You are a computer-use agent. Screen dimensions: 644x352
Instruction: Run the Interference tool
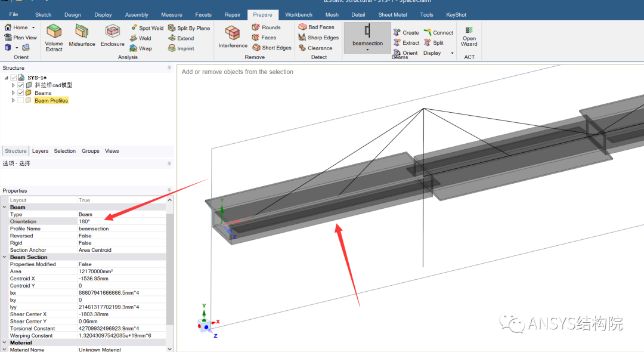tap(233, 36)
